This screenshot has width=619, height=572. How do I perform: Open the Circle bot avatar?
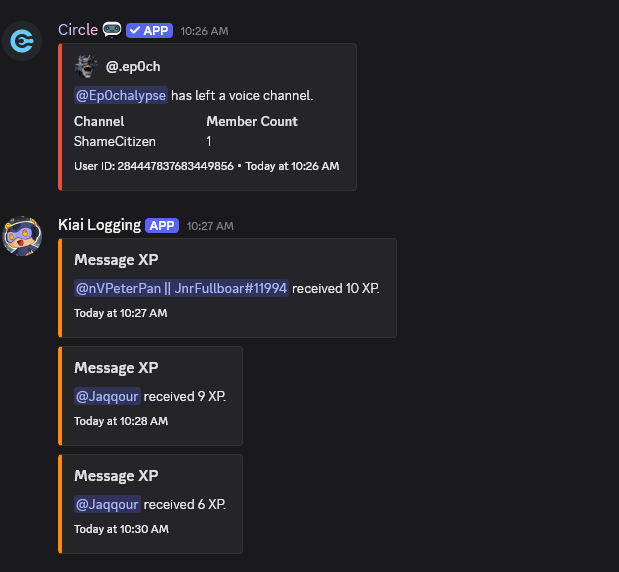point(22,41)
